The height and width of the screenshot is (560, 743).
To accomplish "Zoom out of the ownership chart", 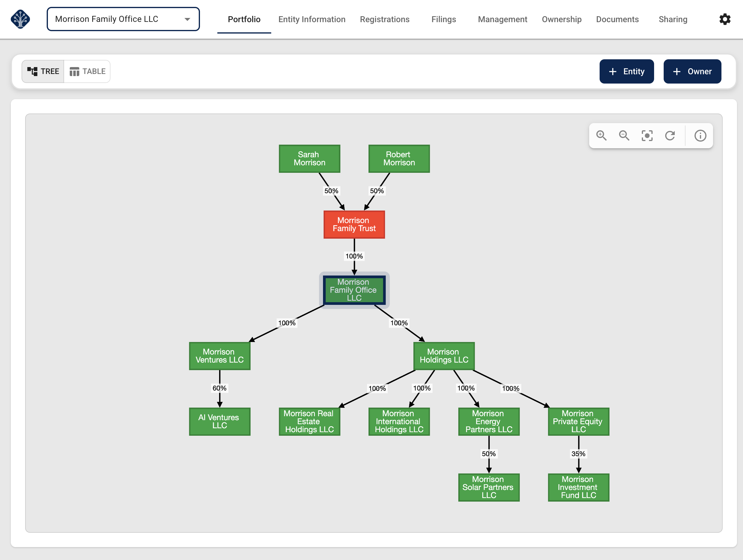I will point(624,136).
